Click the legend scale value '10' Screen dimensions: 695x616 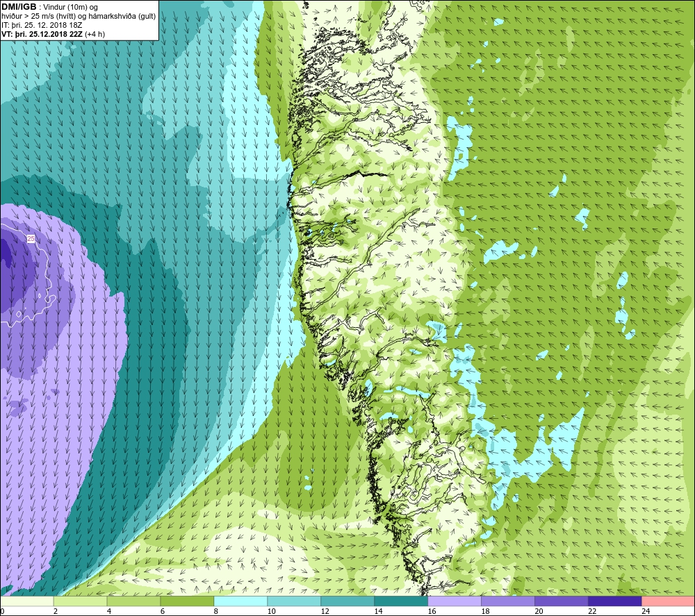tap(271, 611)
